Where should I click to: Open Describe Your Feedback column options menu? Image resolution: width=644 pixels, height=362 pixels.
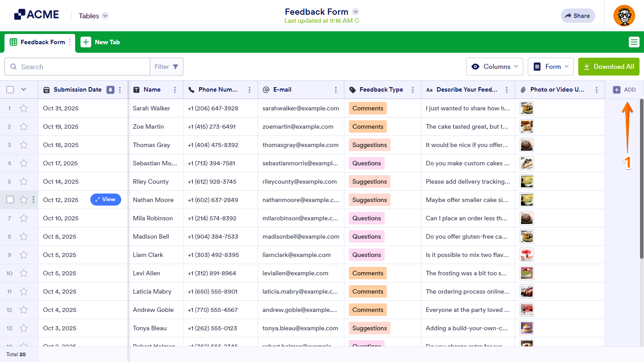[507, 90]
